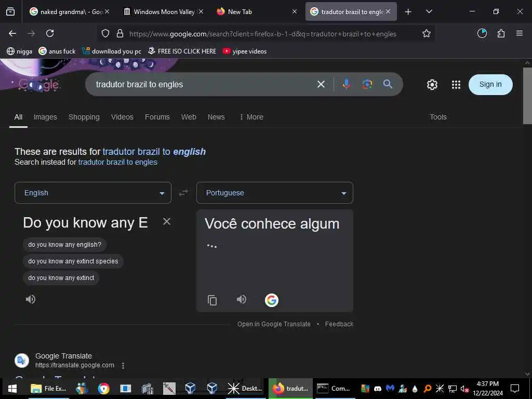The height and width of the screenshot is (399, 532).
Task: Open the Windows Start menu
Action: [12, 388]
